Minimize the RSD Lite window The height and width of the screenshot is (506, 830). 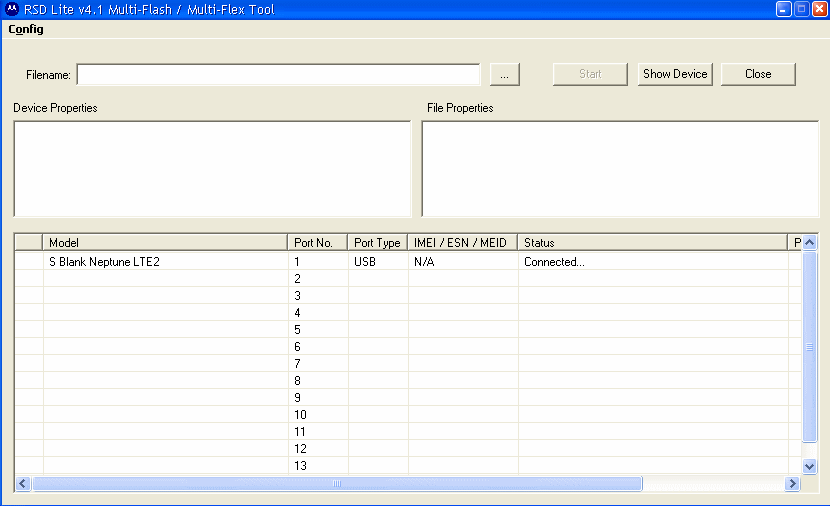(783, 9)
